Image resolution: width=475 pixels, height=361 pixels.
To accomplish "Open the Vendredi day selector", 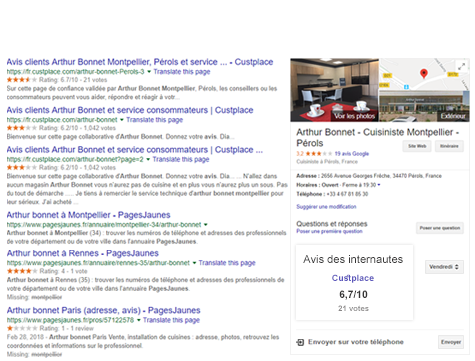I will (x=444, y=267).
